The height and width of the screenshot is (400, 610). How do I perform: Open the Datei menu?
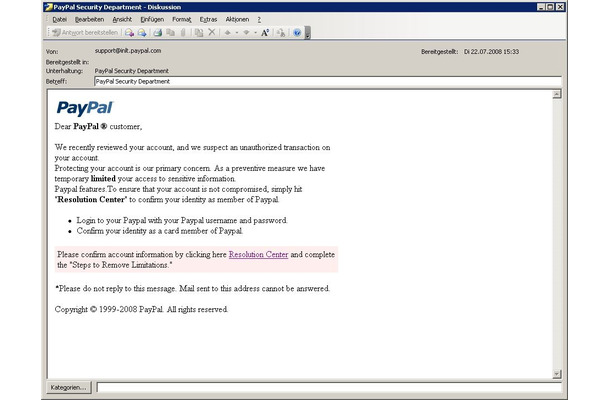60,19
